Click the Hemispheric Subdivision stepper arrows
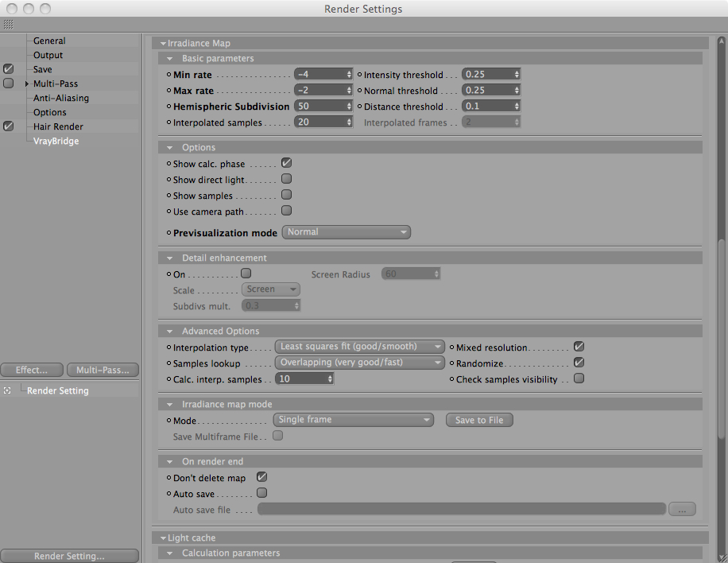This screenshot has width=728, height=563. point(349,106)
